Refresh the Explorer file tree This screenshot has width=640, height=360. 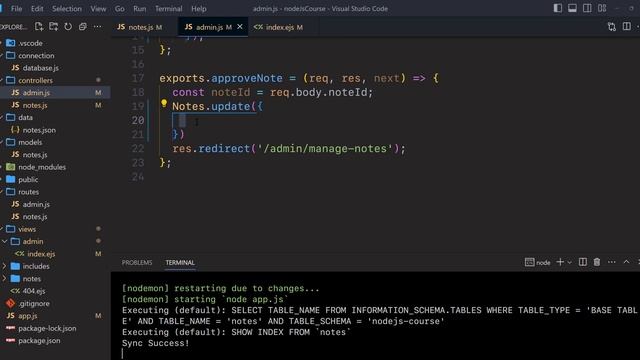point(68,27)
